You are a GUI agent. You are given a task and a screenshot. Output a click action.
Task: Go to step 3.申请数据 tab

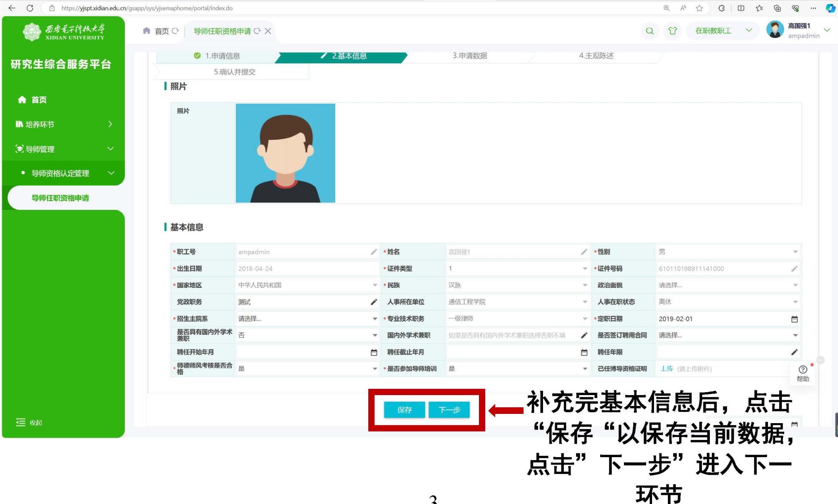469,56
